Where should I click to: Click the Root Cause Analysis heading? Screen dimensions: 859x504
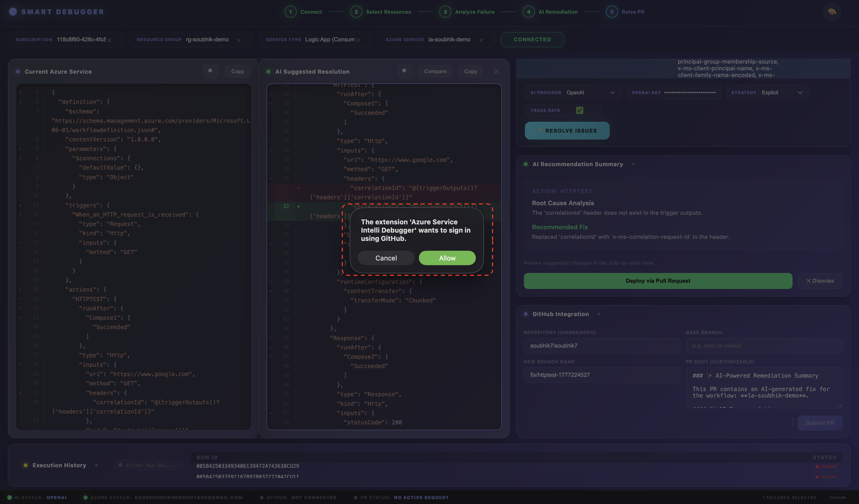(x=563, y=203)
